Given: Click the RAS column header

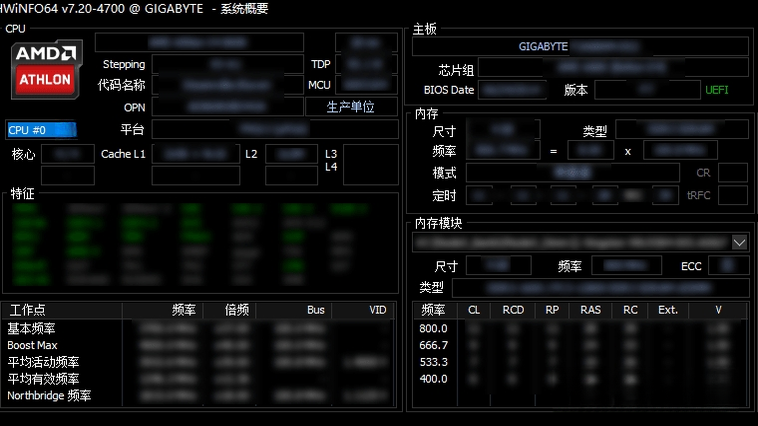Looking at the screenshot, I should (x=590, y=310).
